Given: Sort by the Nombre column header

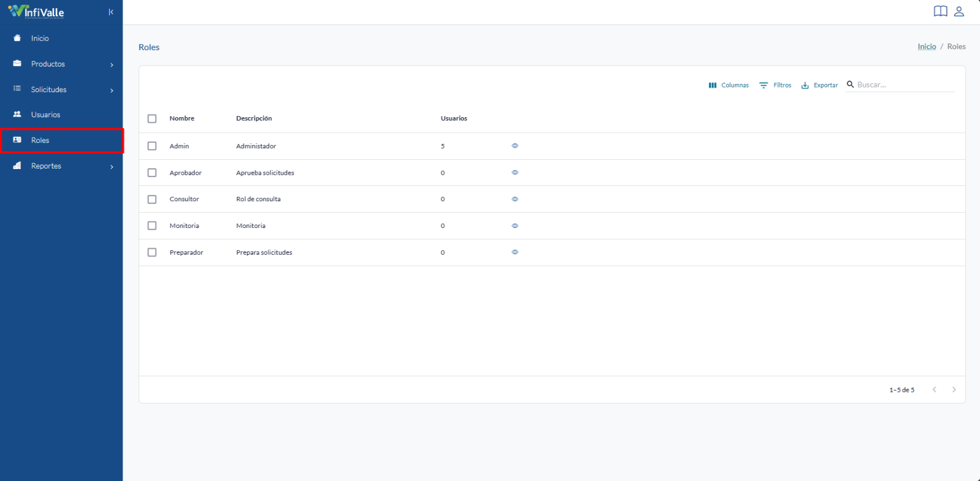Looking at the screenshot, I should [x=182, y=118].
